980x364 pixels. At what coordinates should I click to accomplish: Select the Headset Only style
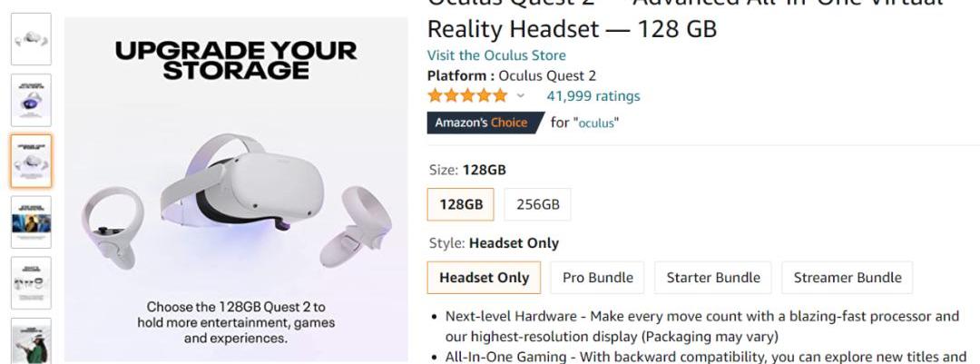pyautogui.click(x=484, y=278)
